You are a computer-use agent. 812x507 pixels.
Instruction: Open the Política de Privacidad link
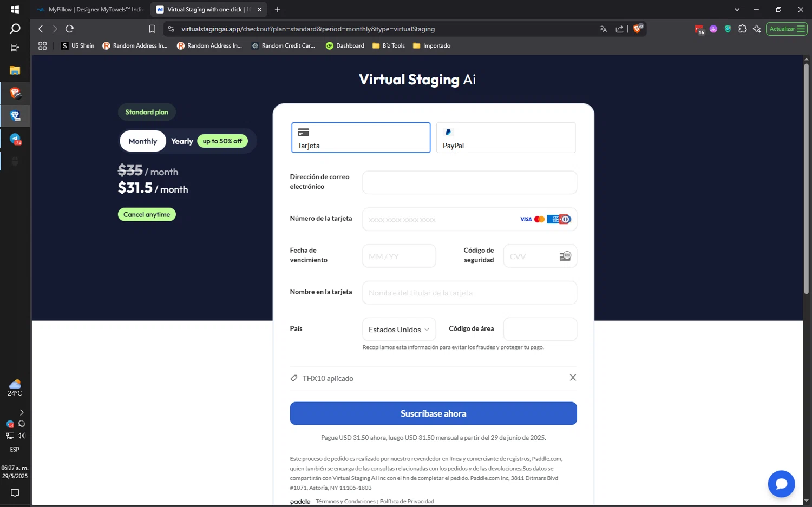[407, 501]
